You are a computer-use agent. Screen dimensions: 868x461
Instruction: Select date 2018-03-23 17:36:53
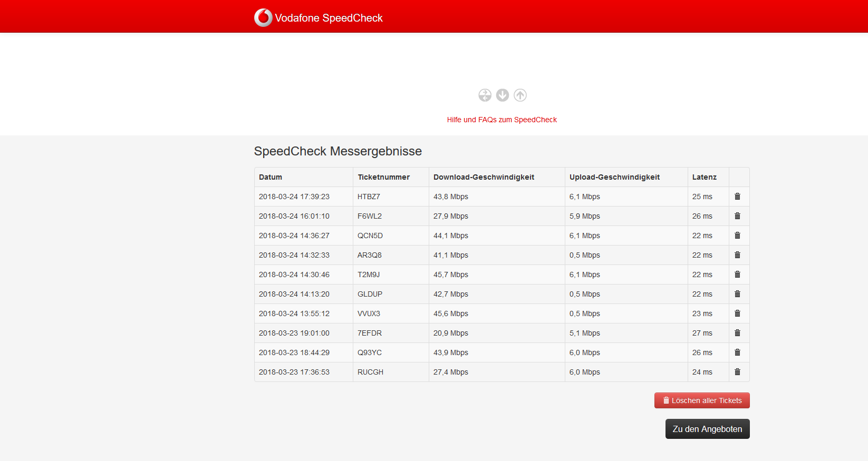click(x=294, y=372)
